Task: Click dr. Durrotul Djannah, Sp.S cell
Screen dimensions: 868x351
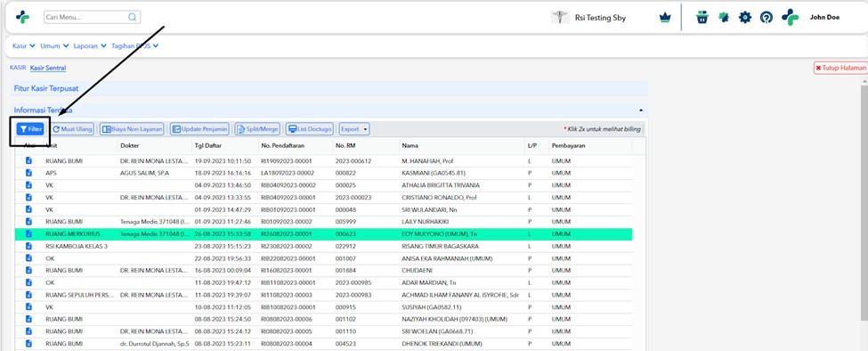Action: 154,343
